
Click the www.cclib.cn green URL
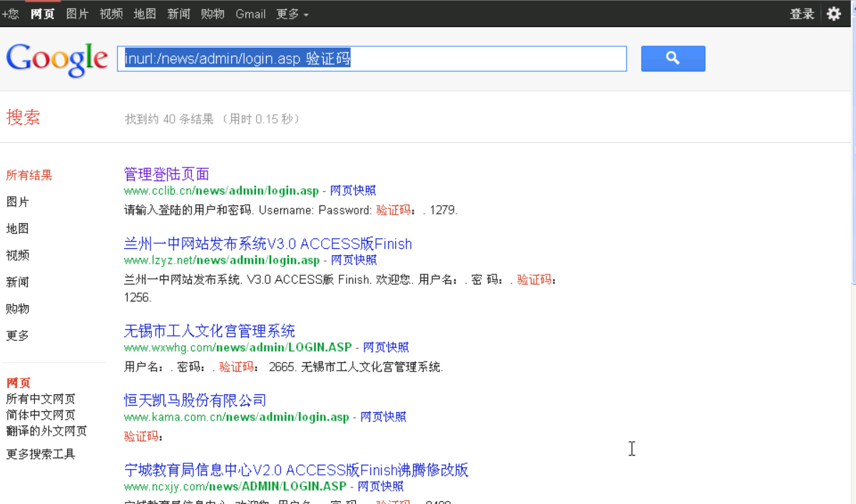coord(221,191)
